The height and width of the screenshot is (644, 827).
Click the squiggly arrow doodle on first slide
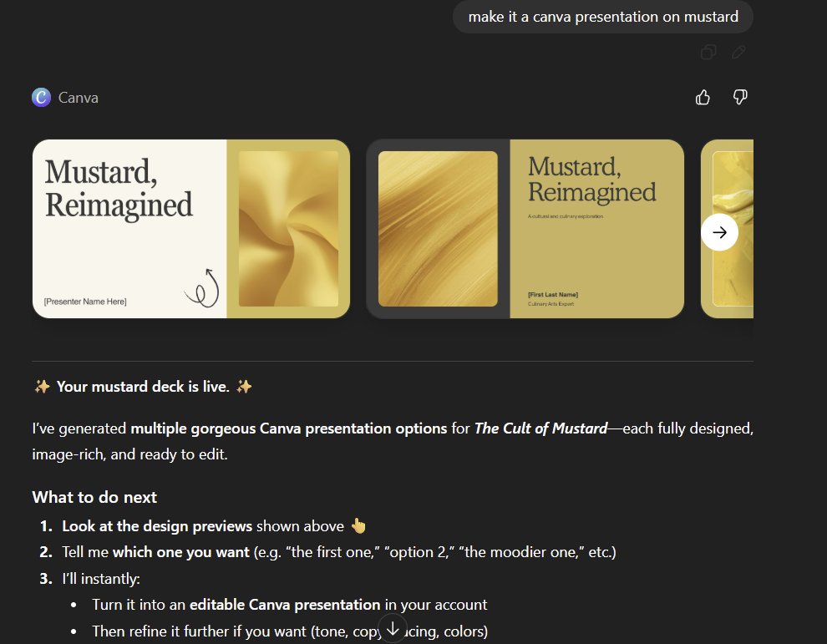pyautogui.click(x=203, y=287)
